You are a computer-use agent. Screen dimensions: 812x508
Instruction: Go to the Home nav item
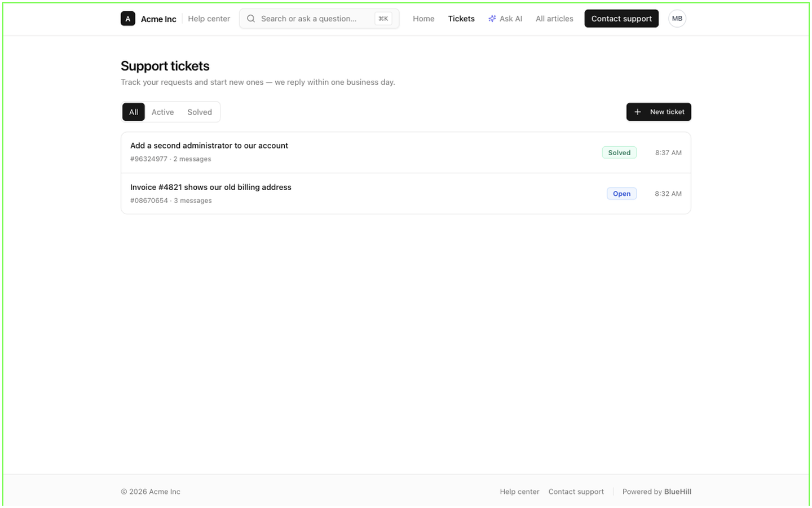pos(423,19)
